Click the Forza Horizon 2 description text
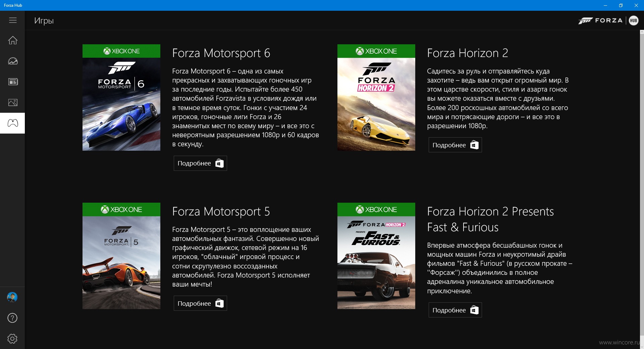The height and width of the screenshot is (349, 644). (498, 99)
